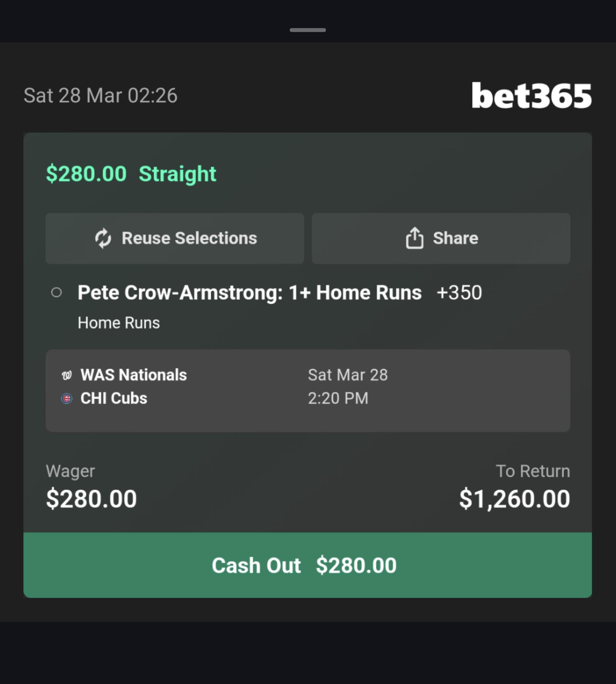Image resolution: width=616 pixels, height=684 pixels.
Task: Tap the Share text label
Action: [455, 238]
